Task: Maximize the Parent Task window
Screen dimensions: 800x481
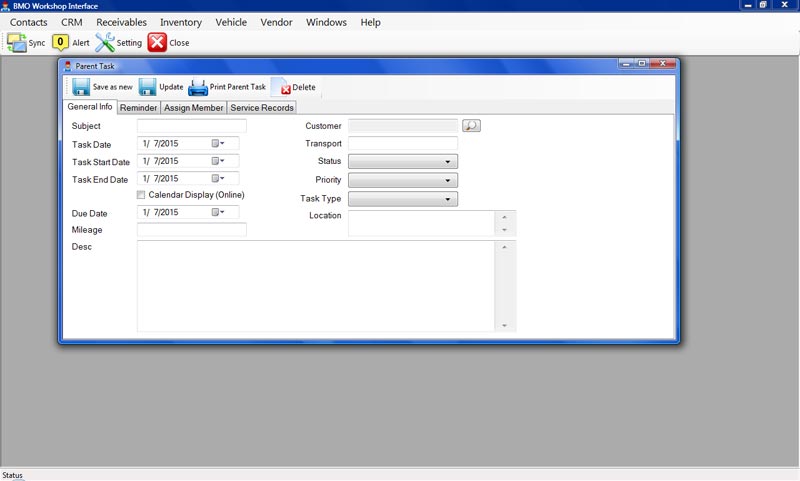Action: pos(642,63)
